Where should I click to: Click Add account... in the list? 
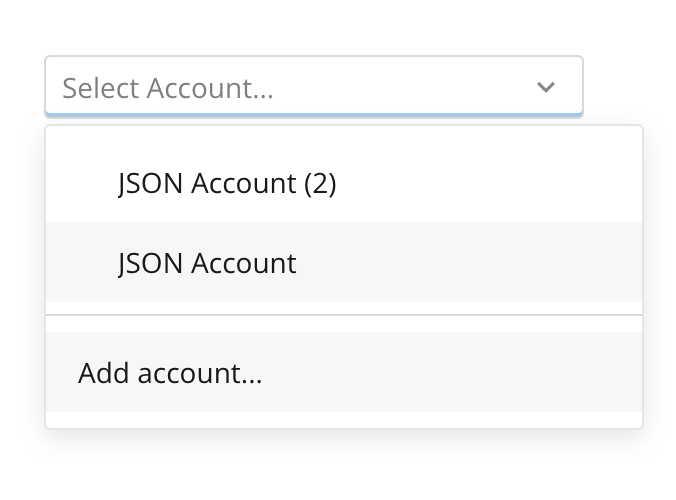(170, 374)
